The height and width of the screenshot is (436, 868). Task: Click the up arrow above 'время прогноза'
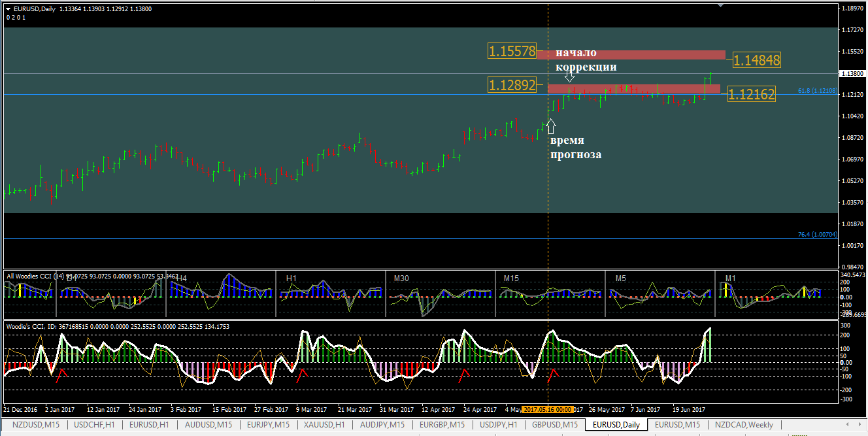tap(551, 126)
